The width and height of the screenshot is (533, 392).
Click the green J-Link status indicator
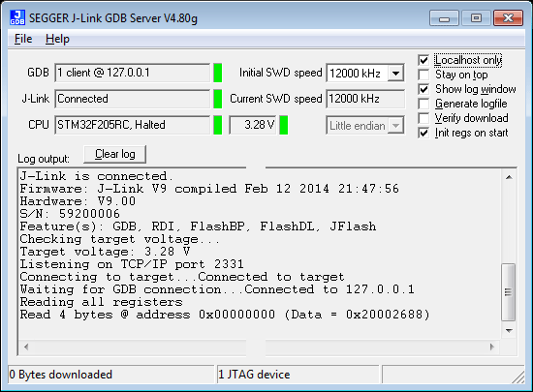(x=218, y=99)
